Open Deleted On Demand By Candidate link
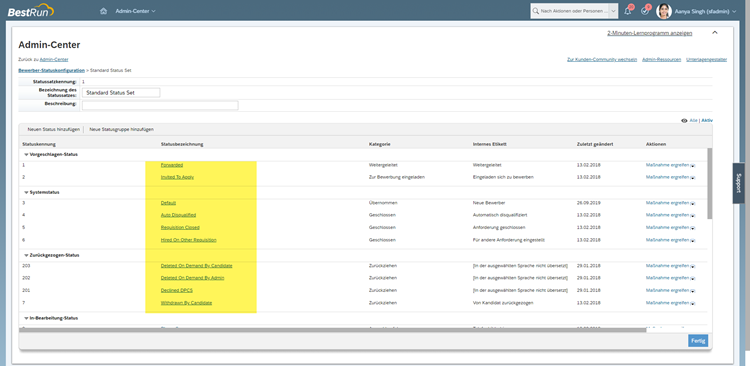Viewport: 750px width, 366px height. click(197, 266)
